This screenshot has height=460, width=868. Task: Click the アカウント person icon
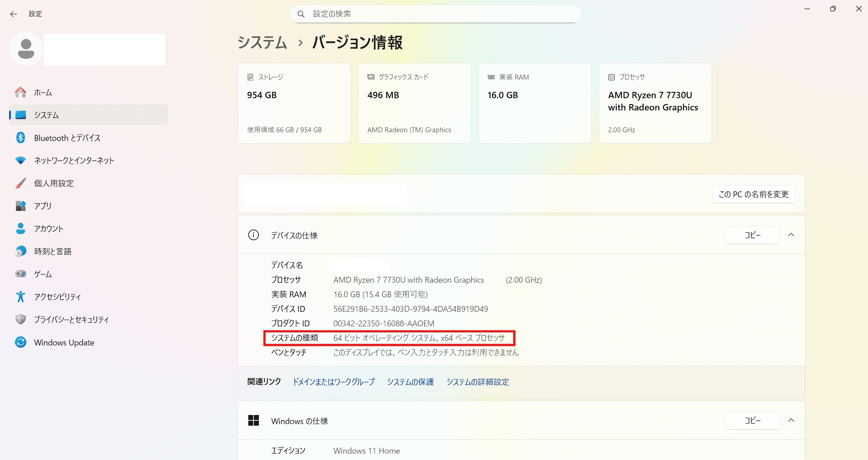(20, 228)
